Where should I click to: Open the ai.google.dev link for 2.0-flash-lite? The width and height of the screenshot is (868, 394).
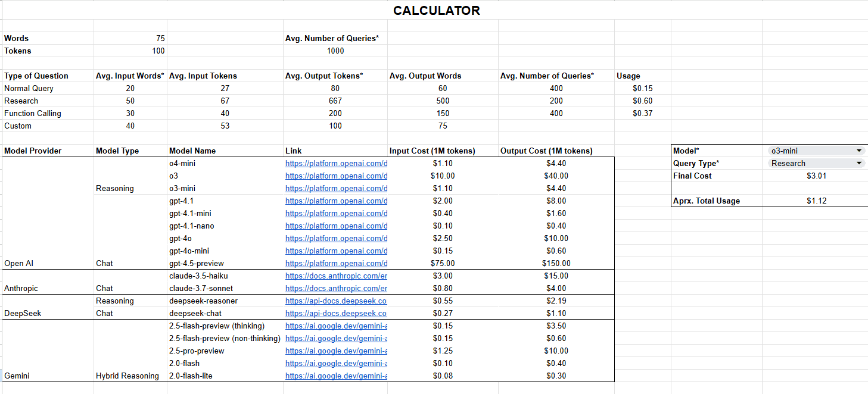pos(337,376)
